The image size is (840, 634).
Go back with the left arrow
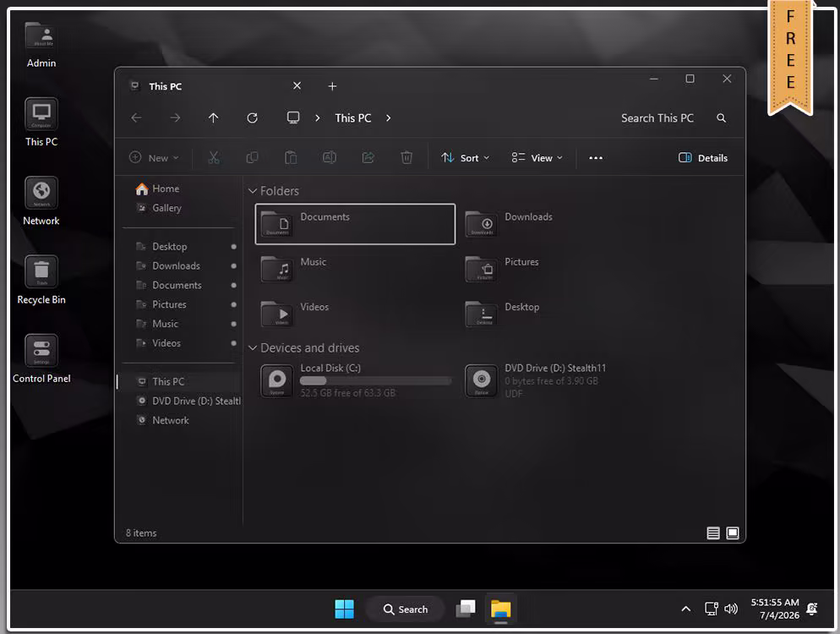point(137,118)
